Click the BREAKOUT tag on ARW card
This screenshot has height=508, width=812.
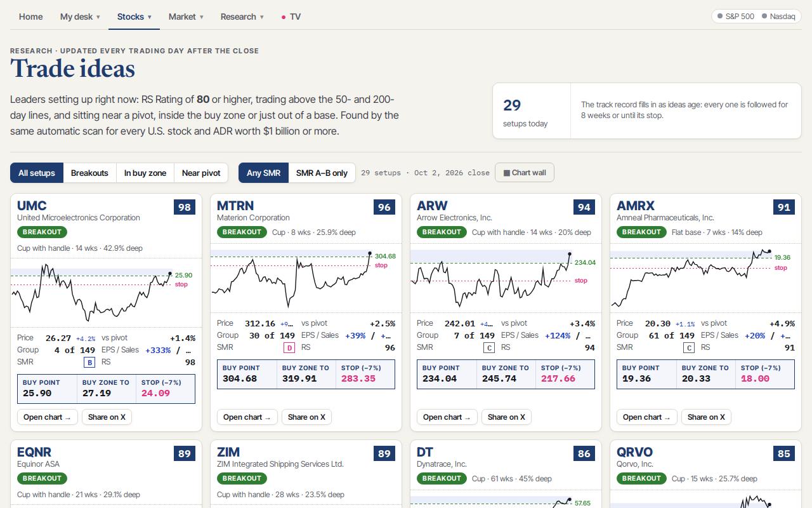pos(442,232)
